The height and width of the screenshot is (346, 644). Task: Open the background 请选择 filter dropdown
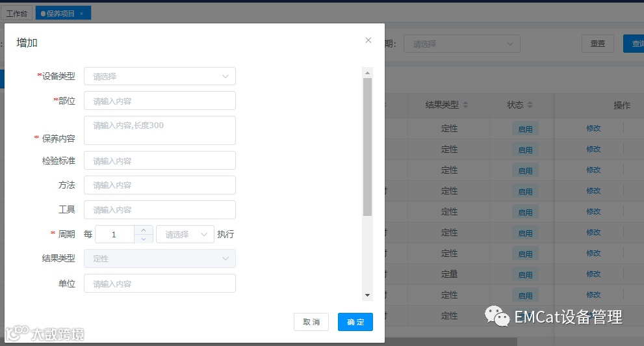(x=462, y=44)
